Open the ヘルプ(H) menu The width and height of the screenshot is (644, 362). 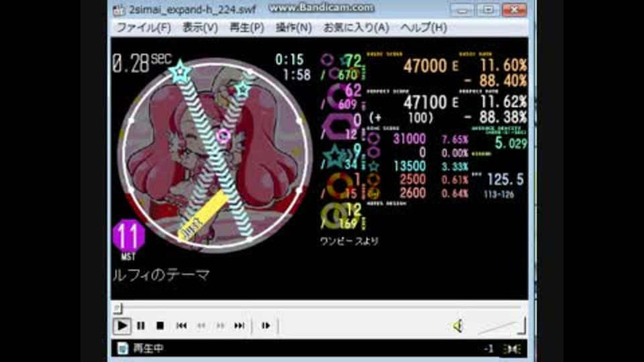(x=423, y=27)
